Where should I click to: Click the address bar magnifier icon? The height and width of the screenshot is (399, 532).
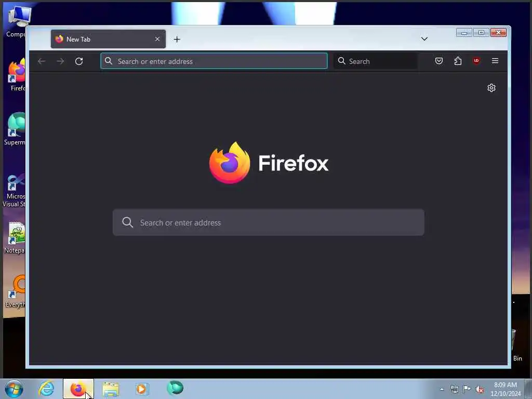109,61
